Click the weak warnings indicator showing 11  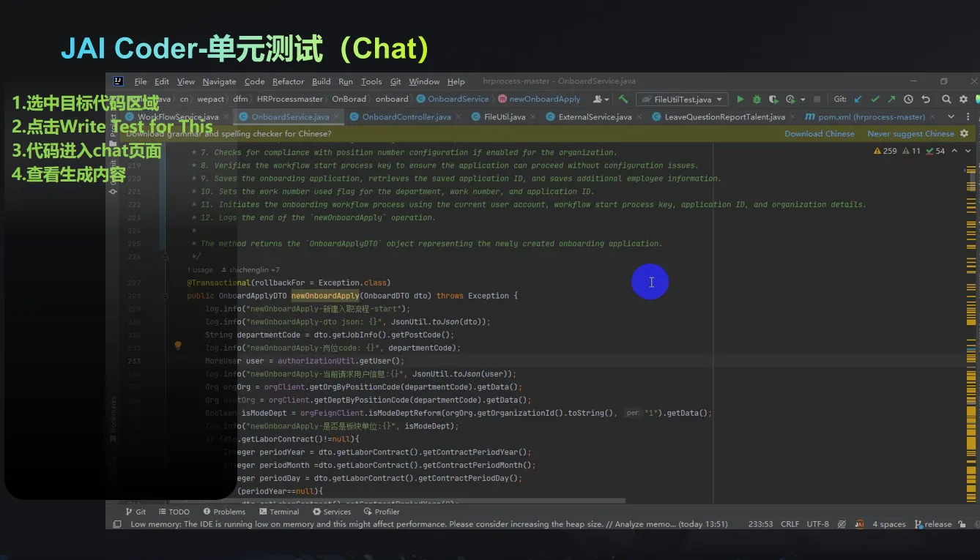point(912,151)
